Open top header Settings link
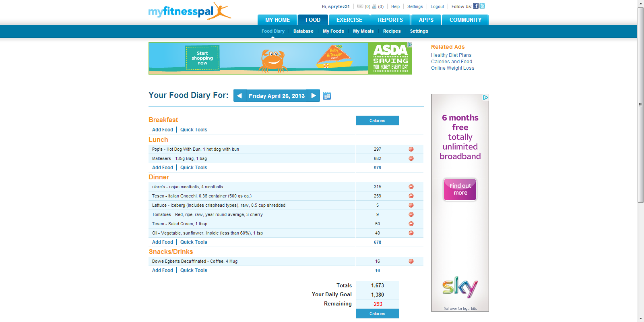Screen dimensions: 644x322 pyautogui.click(x=415, y=6)
